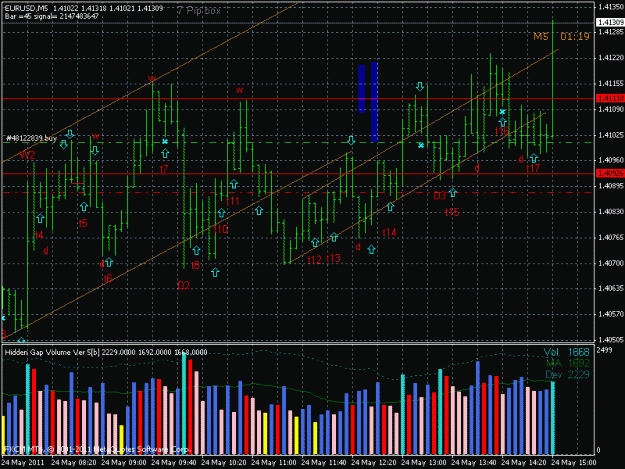Click the up arrow above the t6 label
Image resolution: width=625 pixels, height=469 pixels.
point(109,263)
